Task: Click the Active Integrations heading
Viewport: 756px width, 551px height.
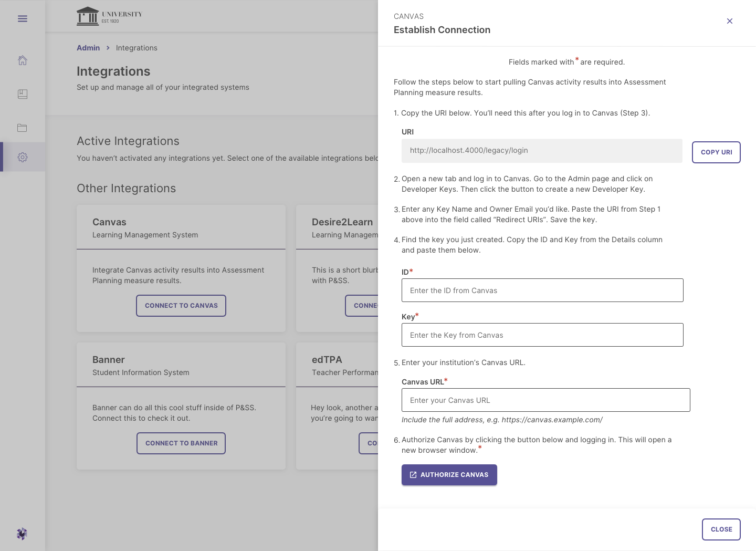Action: click(128, 141)
